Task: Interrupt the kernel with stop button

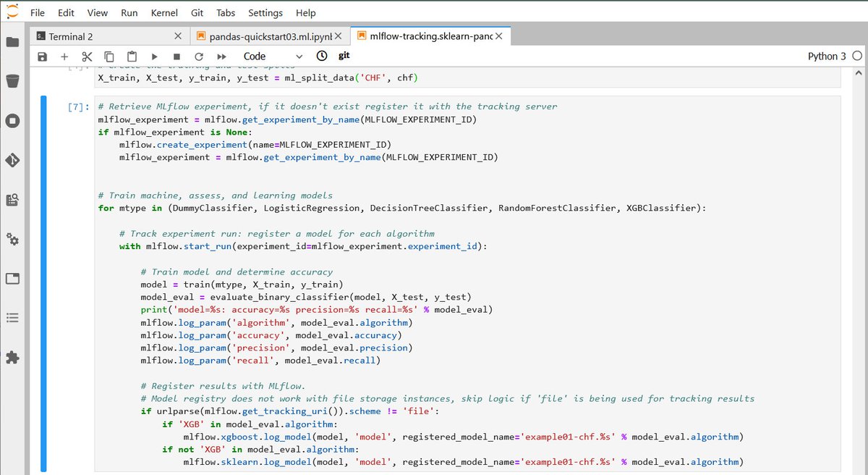Action: (x=176, y=56)
